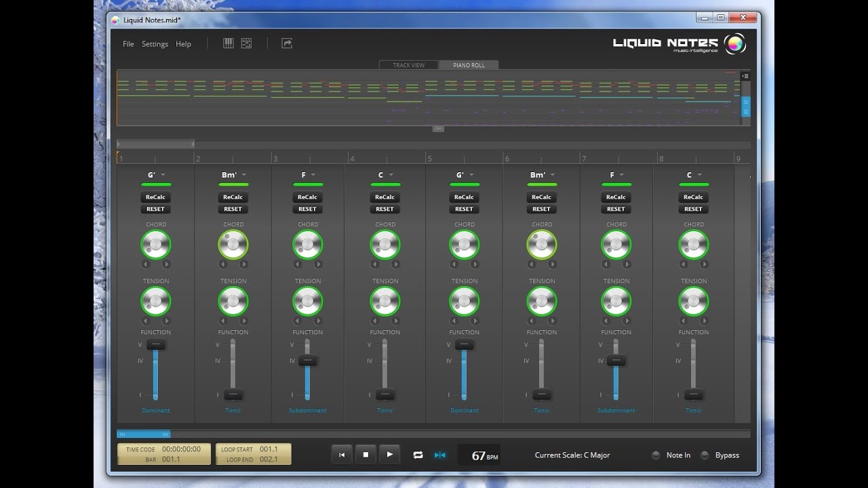This screenshot has height=488, width=868.
Task: Stop playback with the square stop button
Action: point(366,455)
